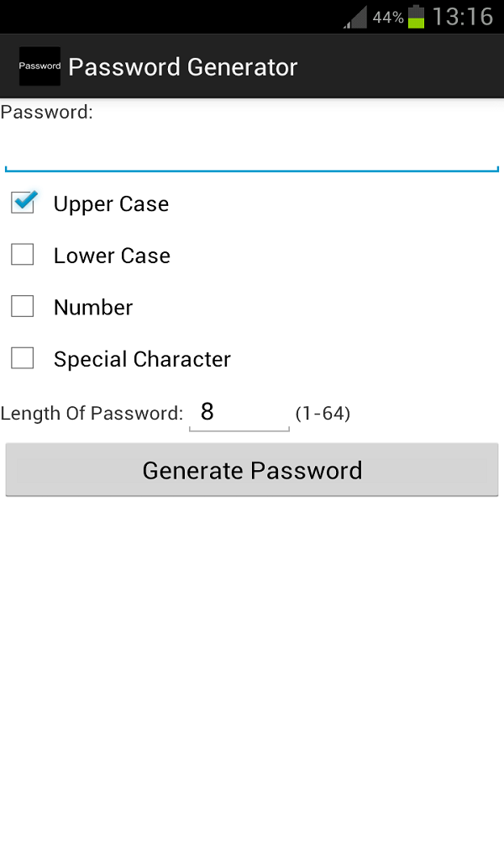Enable the Lower Case checkbox
Image resolution: width=504 pixels, height=861 pixels.
[22, 254]
